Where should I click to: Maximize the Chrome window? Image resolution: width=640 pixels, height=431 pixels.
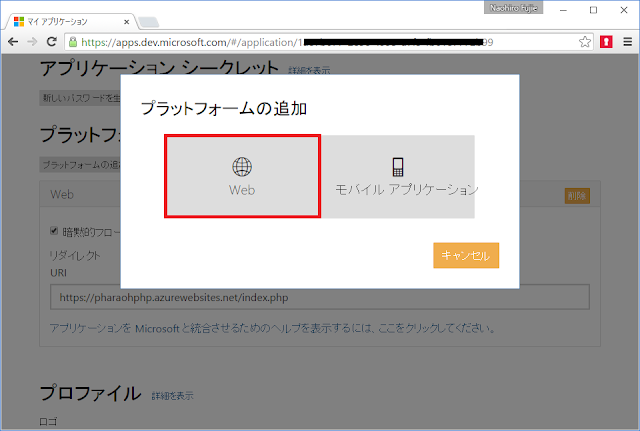(x=593, y=10)
